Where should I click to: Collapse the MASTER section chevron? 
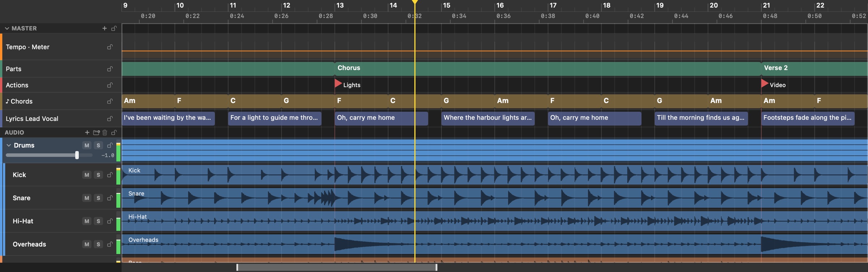(7, 28)
